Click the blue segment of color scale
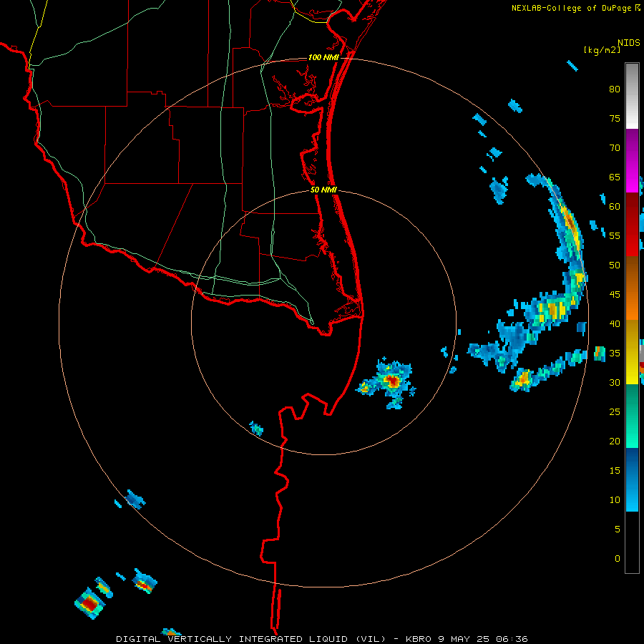The height and width of the screenshot is (644, 644). 632,479
